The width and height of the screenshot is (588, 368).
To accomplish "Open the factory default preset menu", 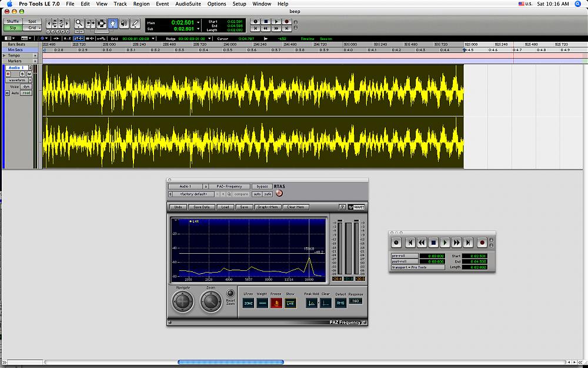I will pyautogui.click(x=193, y=194).
